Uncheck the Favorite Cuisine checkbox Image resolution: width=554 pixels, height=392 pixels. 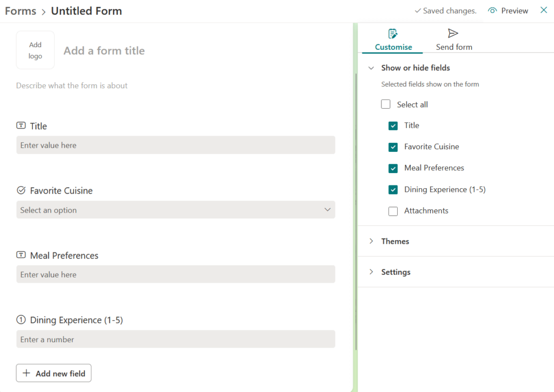pyautogui.click(x=393, y=147)
